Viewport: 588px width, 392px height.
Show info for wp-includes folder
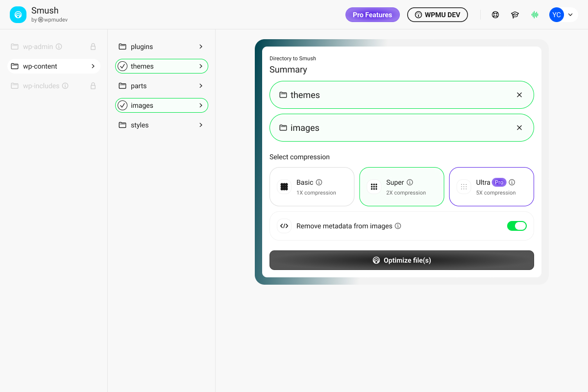pyautogui.click(x=65, y=86)
